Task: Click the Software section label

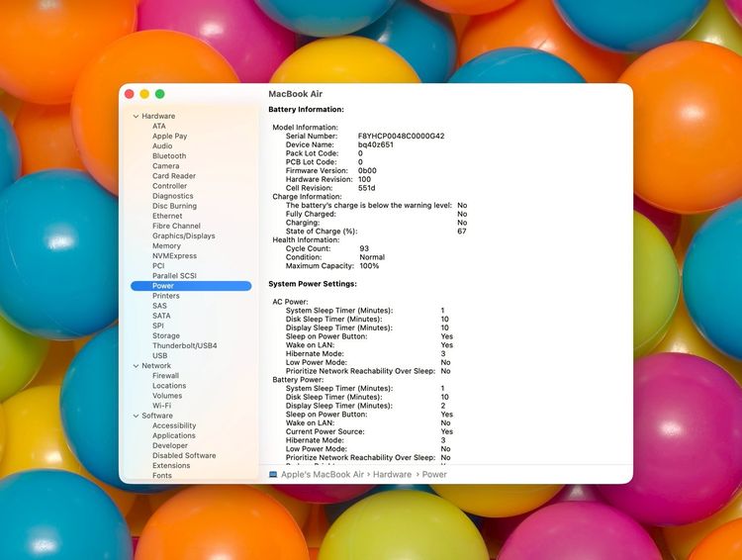Action: (157, 416)
